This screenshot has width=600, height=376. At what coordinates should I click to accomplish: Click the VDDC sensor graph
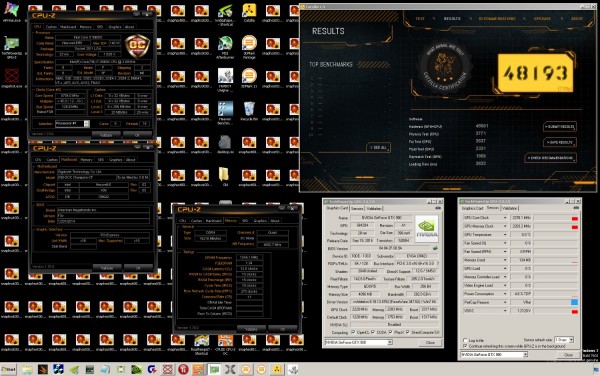556,311
